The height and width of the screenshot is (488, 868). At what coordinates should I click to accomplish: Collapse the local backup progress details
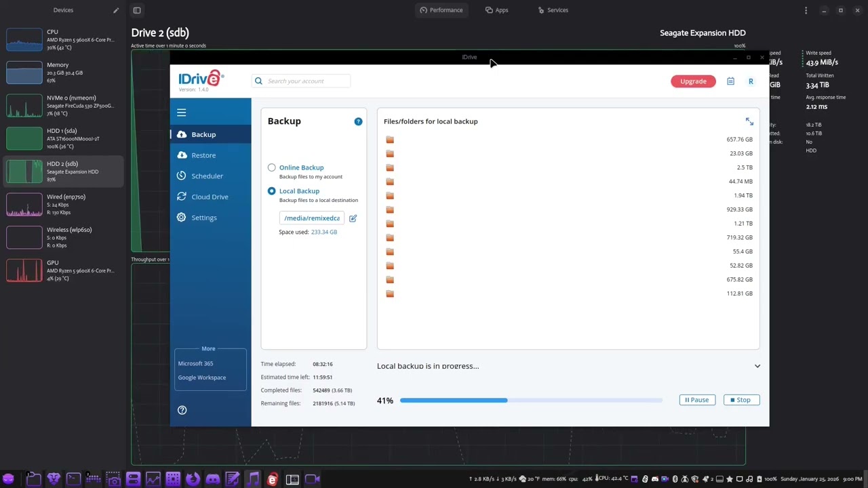click(757, 366)
